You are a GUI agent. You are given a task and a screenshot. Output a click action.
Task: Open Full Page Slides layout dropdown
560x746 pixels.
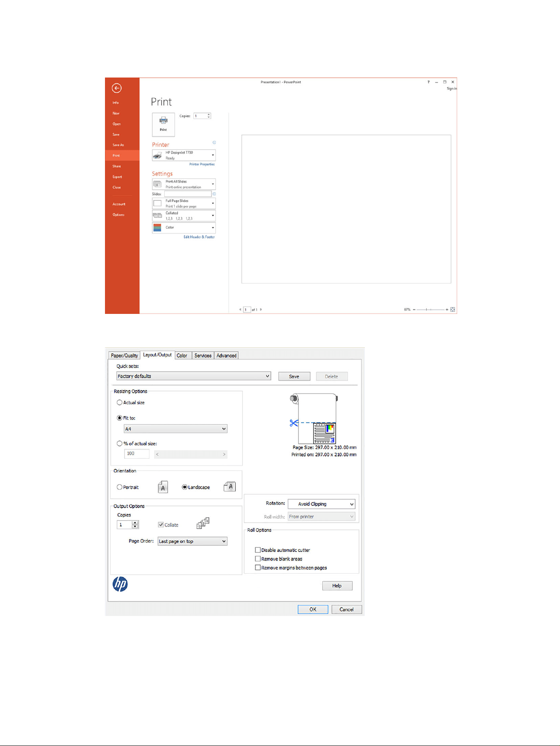[184, 204]
